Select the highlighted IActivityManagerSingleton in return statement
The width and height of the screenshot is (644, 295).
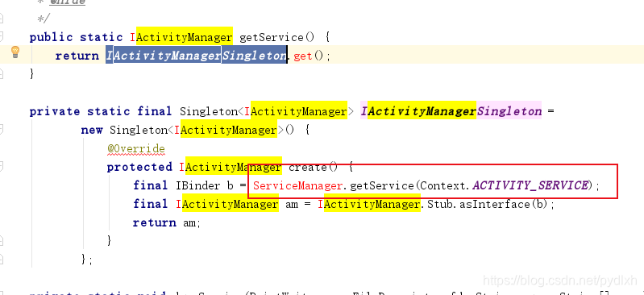tap(197, 56)
